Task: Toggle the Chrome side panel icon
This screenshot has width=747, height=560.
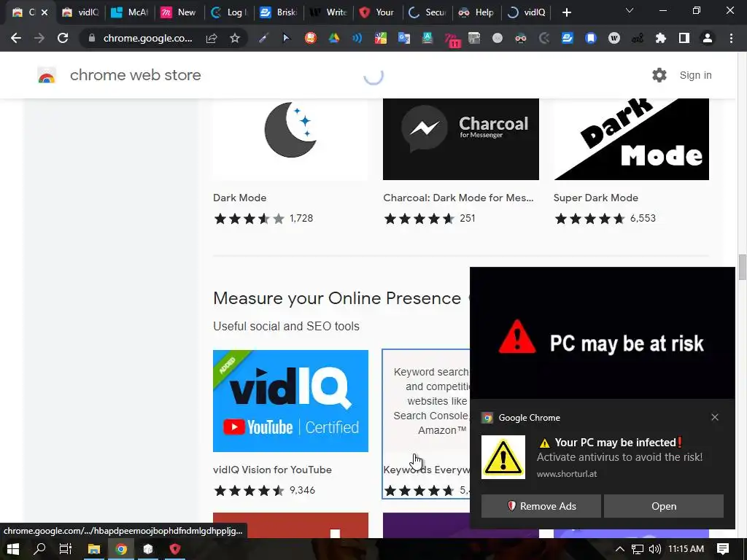Action: coord(684,38)
